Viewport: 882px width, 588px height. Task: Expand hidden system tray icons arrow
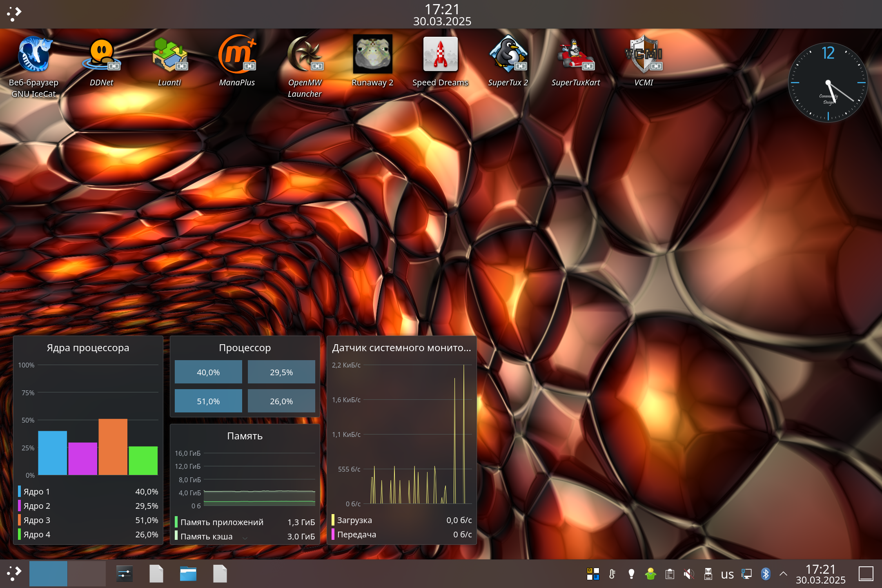click(783, 574)
